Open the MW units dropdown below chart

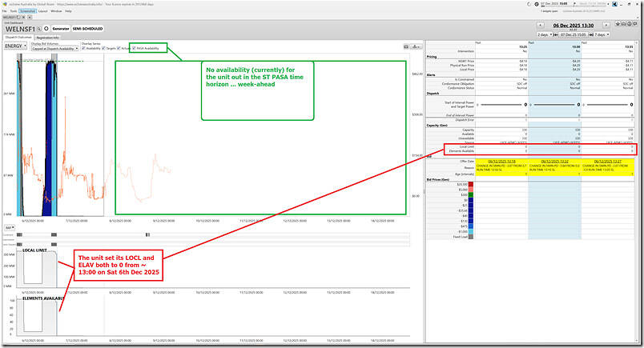pos(10,227)
